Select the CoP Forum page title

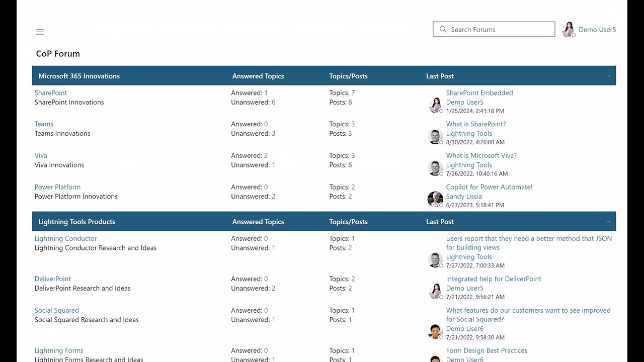(x=58, y=54)
